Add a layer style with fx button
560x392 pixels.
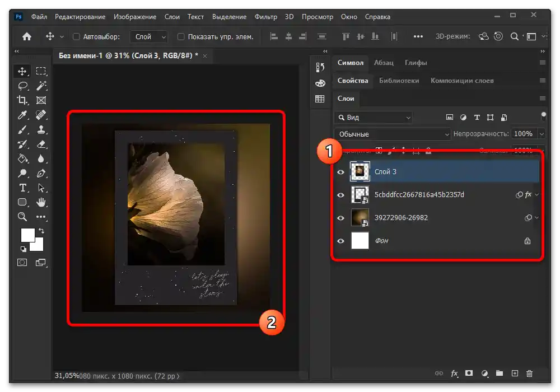point(454,374)
